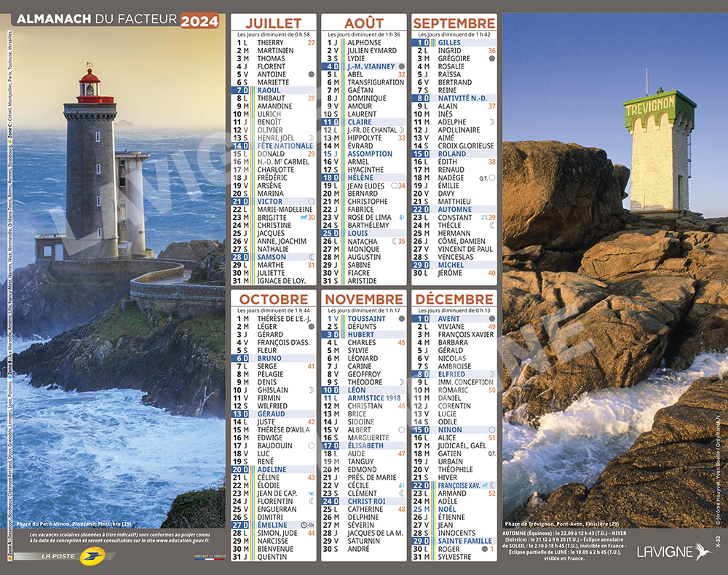Click the moon icon beside J.-M. Vianney

tap(401, 66)
